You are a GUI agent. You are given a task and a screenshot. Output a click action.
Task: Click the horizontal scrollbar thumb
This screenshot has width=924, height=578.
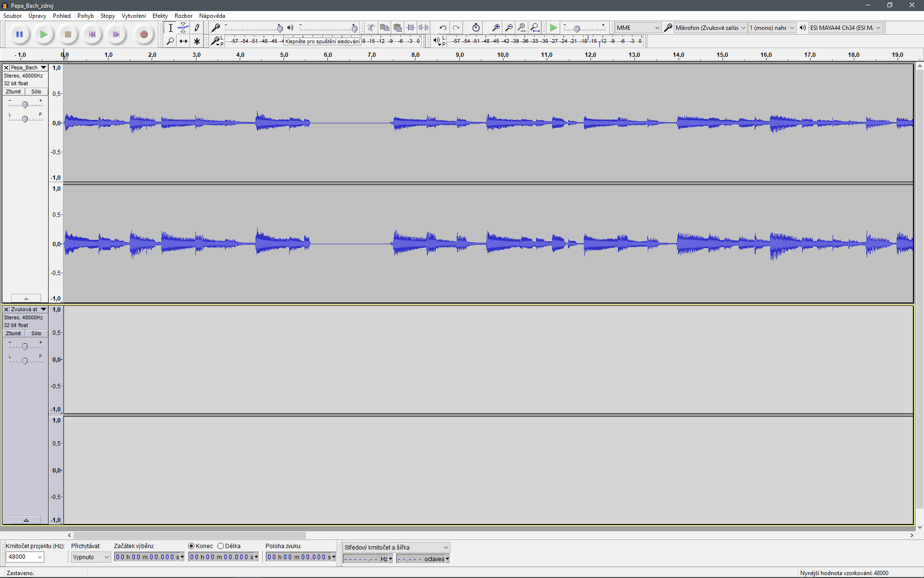[x=190, y=535]
